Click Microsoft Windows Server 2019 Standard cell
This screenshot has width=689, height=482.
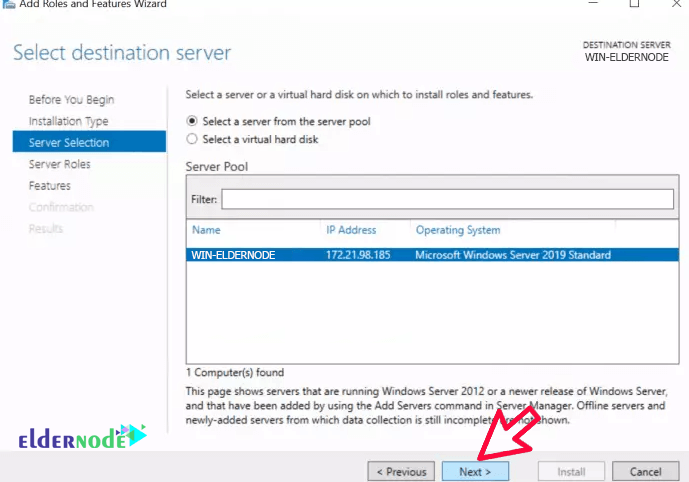pos(513,255)
